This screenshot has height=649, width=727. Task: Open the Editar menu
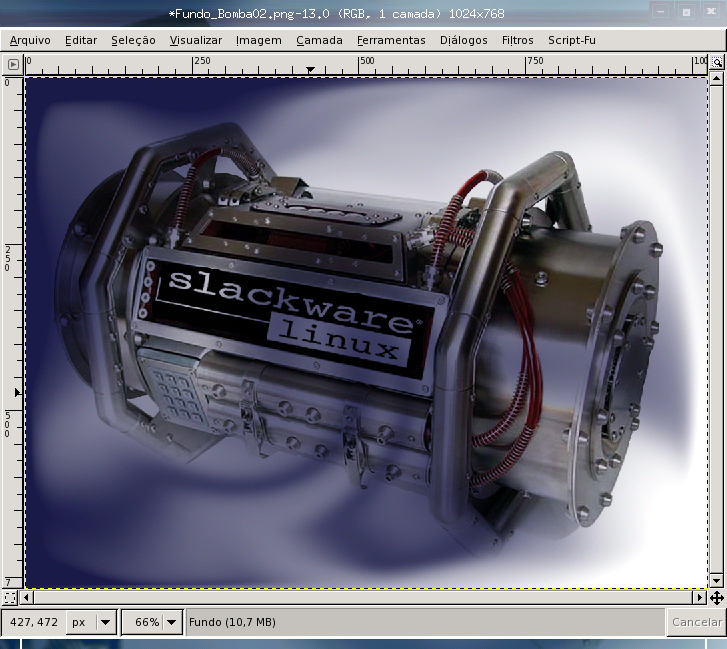click(81, 40)
